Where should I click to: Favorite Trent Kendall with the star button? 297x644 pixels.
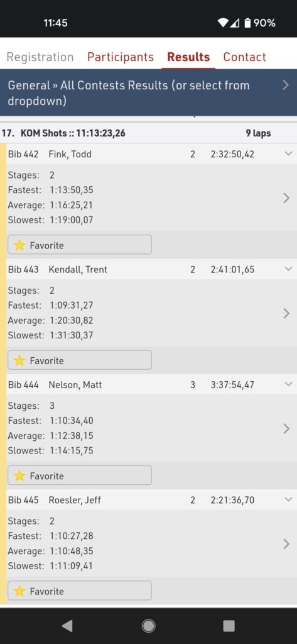80,360
